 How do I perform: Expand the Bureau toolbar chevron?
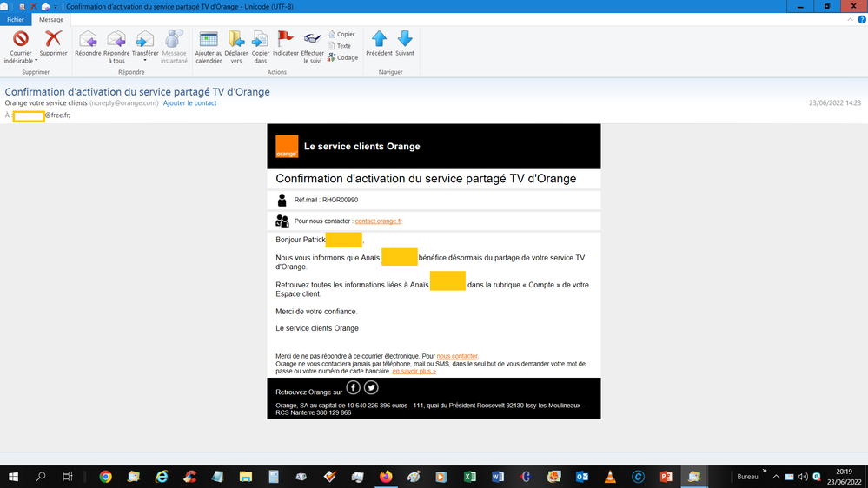point(765,472)
